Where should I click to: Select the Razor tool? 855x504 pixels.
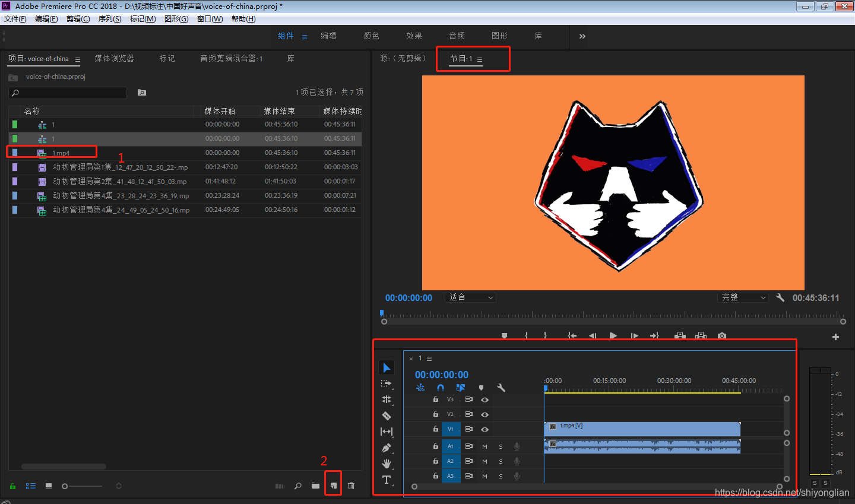pos(387,416)
